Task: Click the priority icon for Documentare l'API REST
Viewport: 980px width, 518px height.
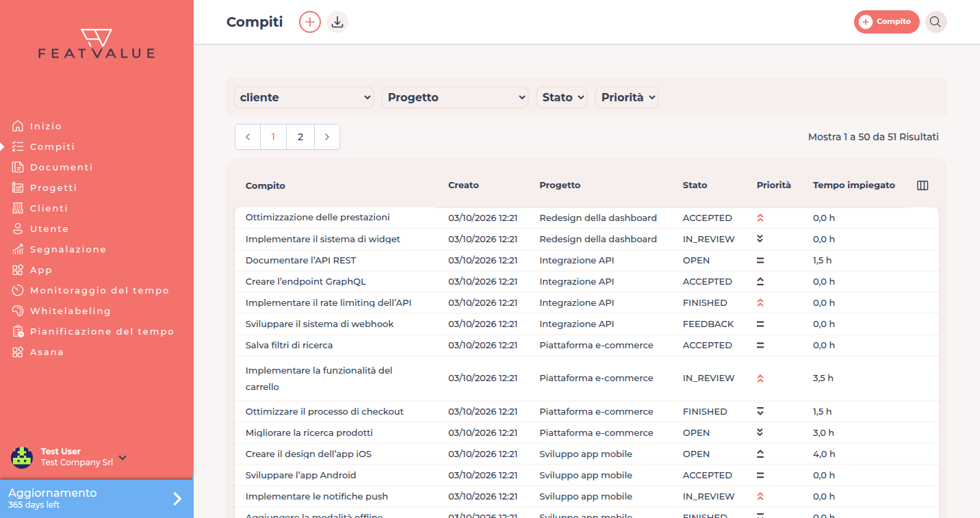Action: point(760,261)
